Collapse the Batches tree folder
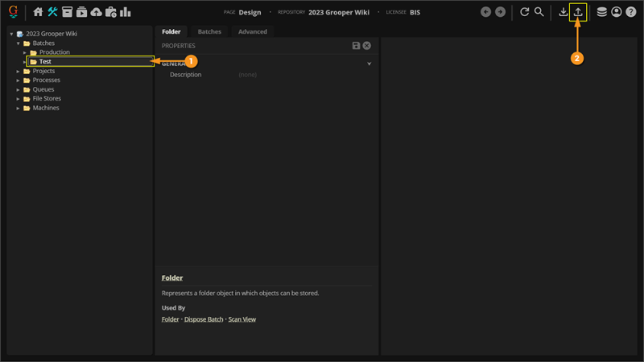The width and height of the screenshot is (644, 362). point(18,43)
